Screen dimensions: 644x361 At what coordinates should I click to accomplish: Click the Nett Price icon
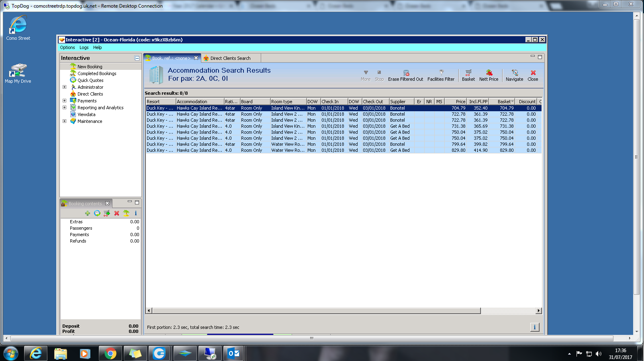pos(489,73)
